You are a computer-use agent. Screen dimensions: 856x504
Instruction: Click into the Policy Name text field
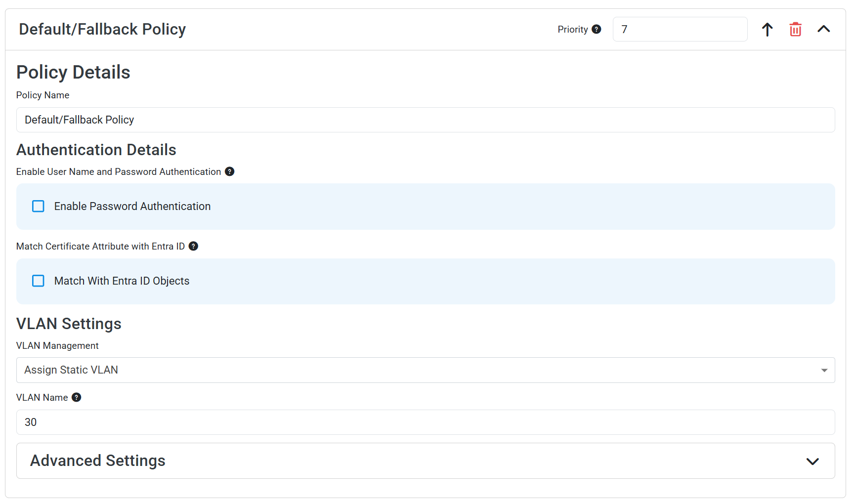(x=425, y=120)
